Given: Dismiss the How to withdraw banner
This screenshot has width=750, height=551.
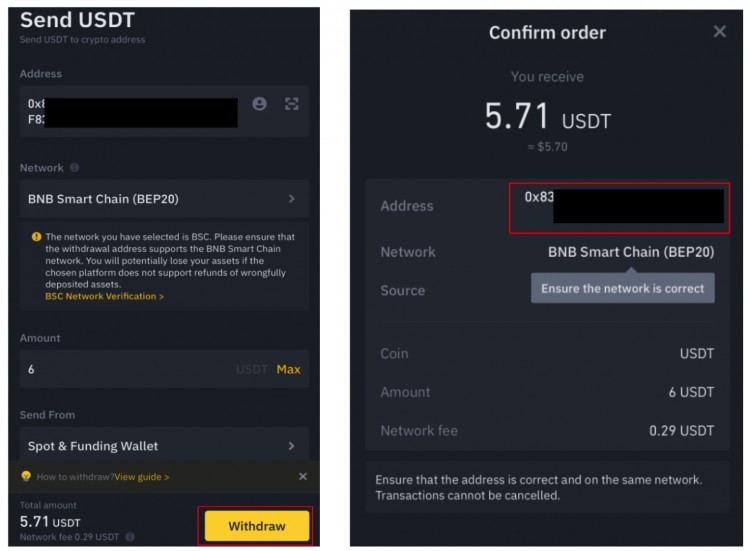Looking at the screenshot, I should coord(303,476).
